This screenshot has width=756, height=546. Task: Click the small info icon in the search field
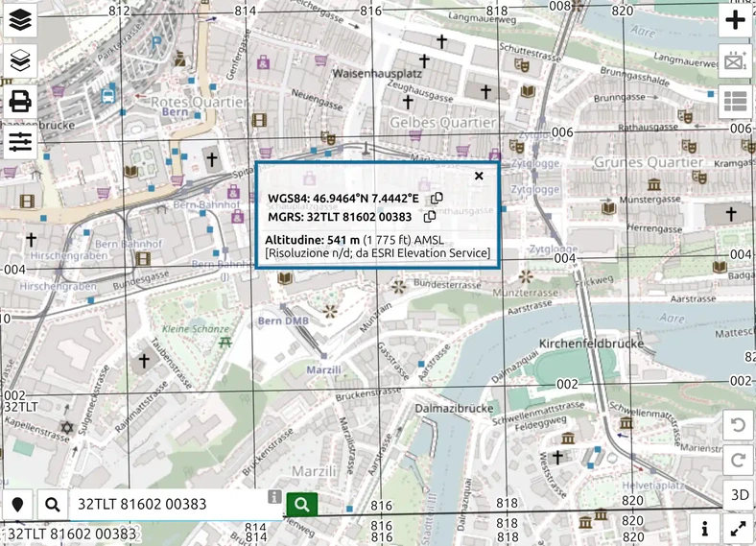pos(274,496)
